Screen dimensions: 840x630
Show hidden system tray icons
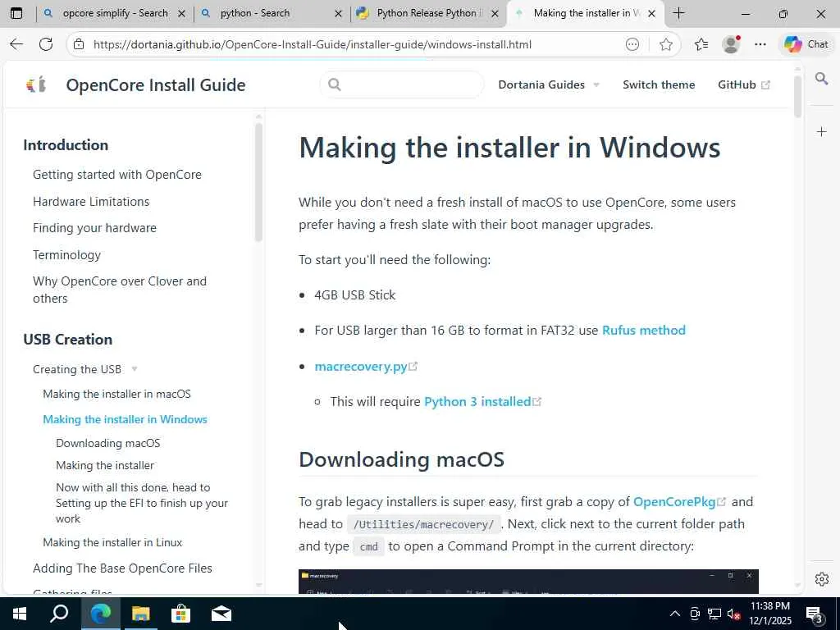click(675, 614)
